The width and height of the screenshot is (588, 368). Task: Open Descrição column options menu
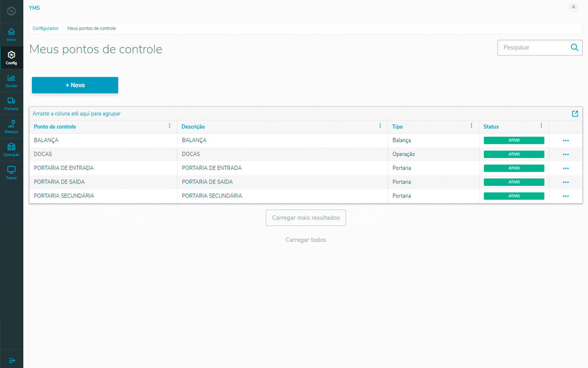tap(380, 126)
